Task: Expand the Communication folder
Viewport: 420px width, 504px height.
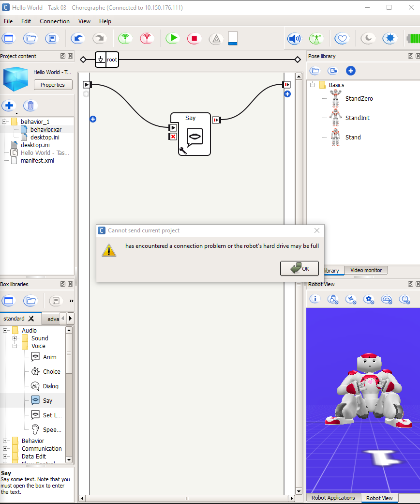Action: click(5, 449)
